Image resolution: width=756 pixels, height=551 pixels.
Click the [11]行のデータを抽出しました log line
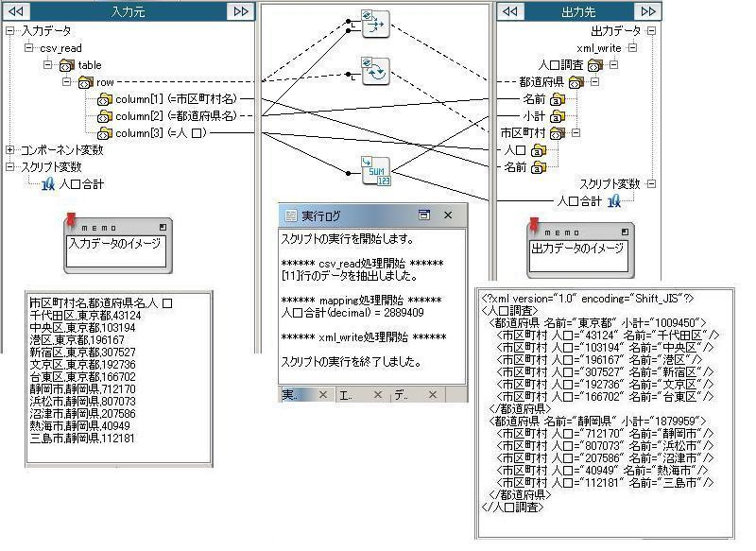[x=349, y=276]
